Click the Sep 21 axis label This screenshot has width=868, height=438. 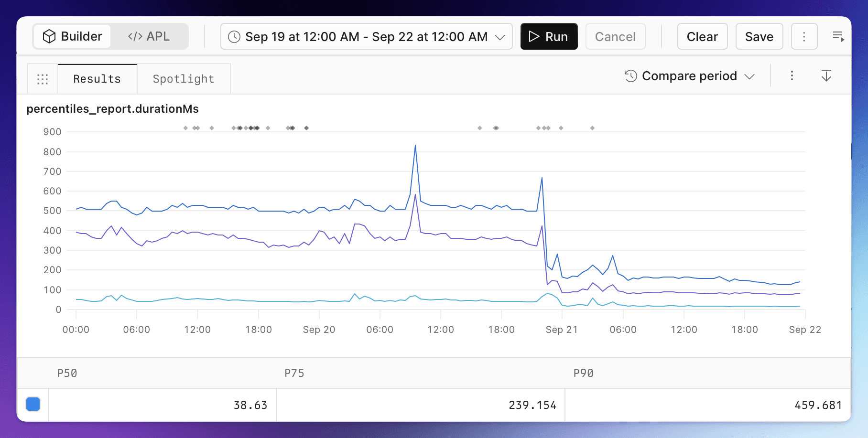(x=562, y=330)
